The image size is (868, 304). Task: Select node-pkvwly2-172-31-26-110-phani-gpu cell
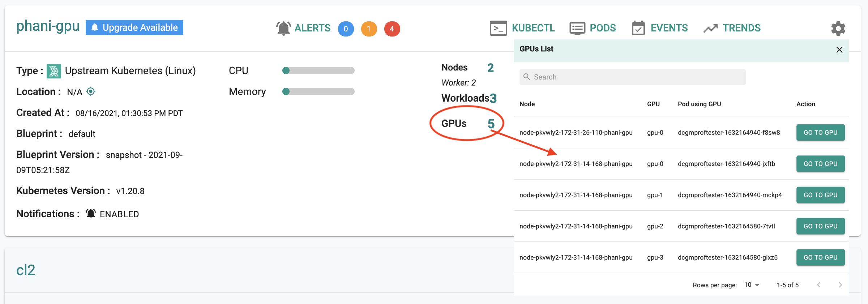pos(576,133)
